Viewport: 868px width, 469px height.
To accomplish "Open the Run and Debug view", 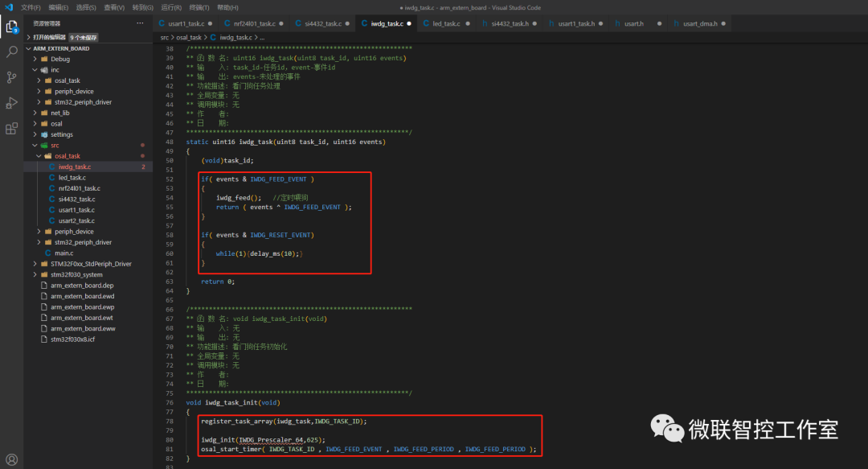I will click(11, 103).
